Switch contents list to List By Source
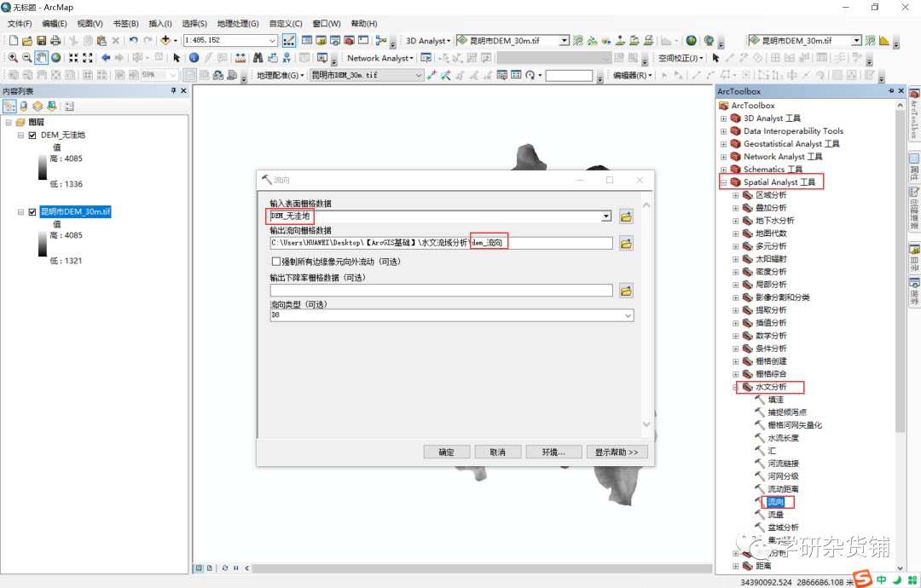The height and width of the screenshot is (588, 921). click(x=24, y=107)
